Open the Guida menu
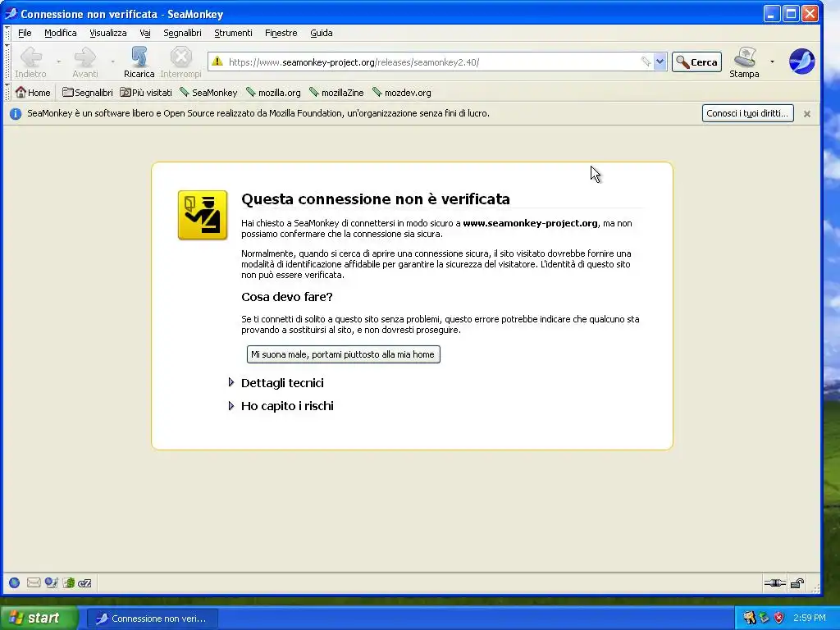This screenshot has width=840, height=630. [322, 33]
